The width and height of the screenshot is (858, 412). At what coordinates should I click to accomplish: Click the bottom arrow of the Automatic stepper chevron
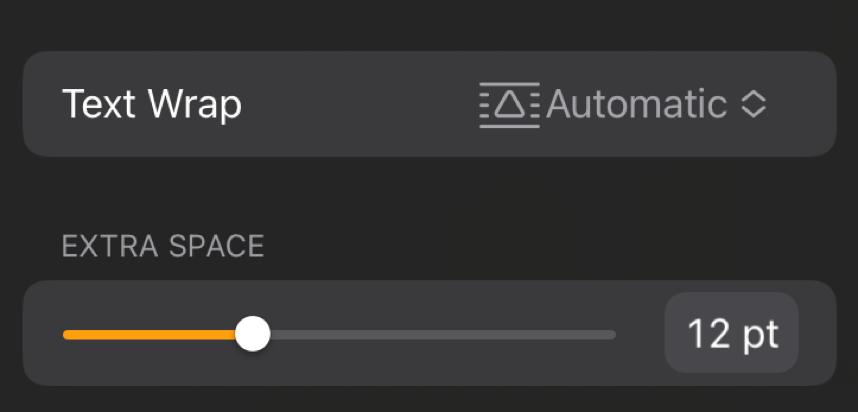click(x=753, y=112)
